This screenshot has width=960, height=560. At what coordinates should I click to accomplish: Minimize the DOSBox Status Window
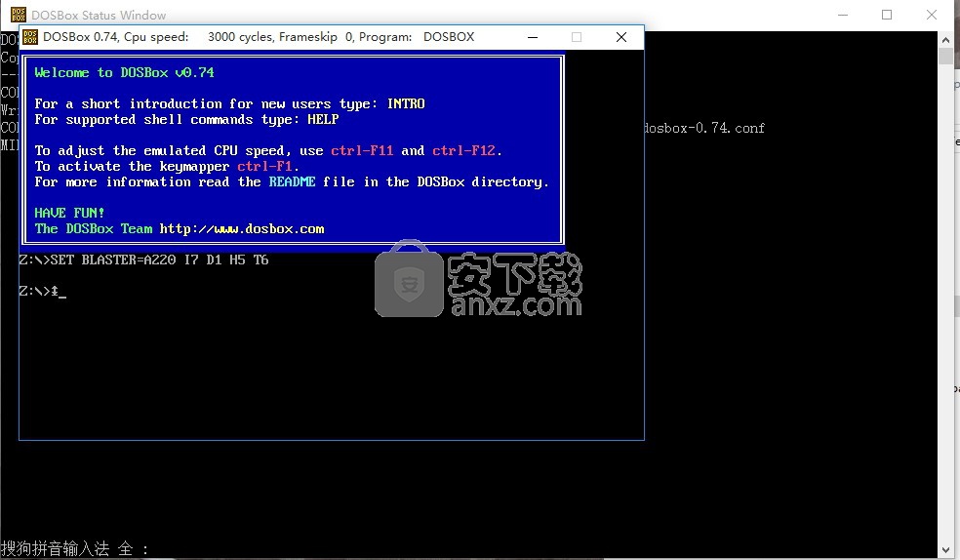(x=842, y=15)
